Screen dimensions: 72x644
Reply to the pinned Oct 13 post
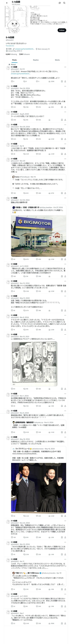point(12,81)
